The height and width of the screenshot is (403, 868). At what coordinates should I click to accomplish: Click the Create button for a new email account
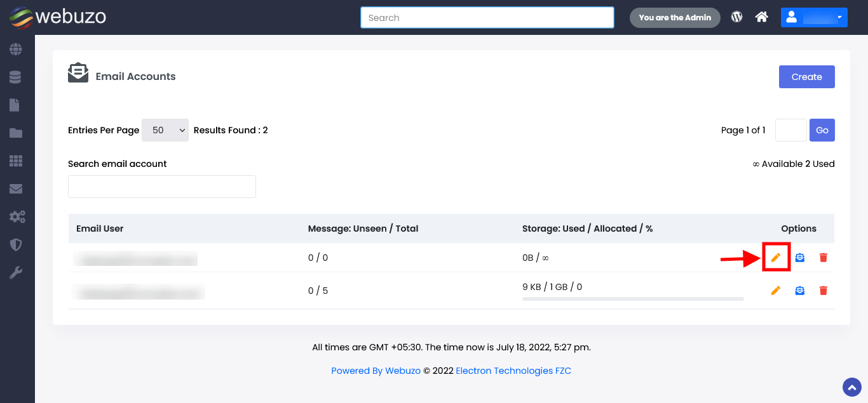coord(806,76)
